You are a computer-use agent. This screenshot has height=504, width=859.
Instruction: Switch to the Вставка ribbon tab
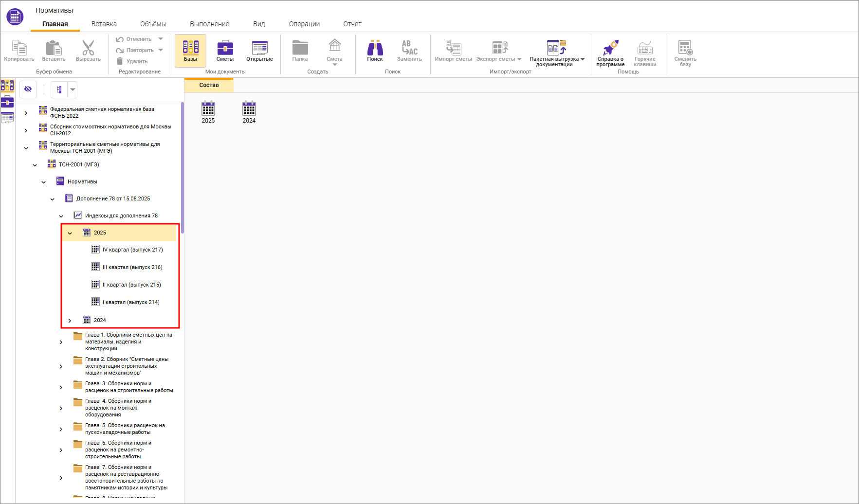tap(104, 24)
